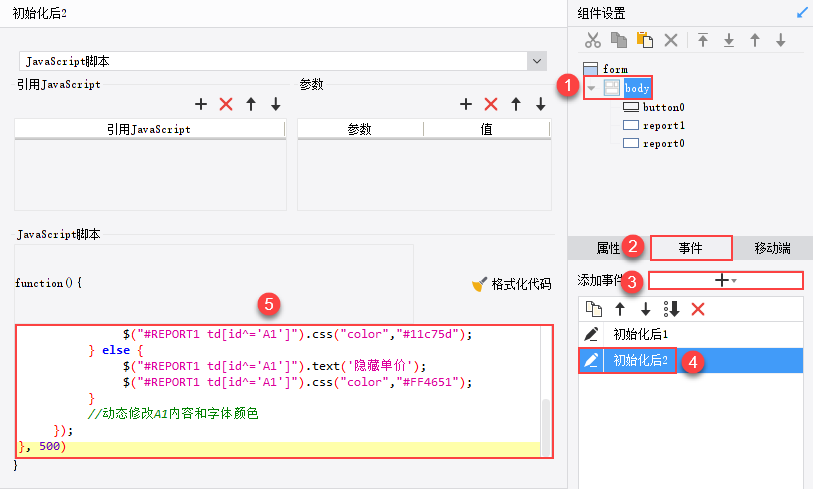
Task: Click the code line with '隐藏单价'
Action: click(274, 366)
